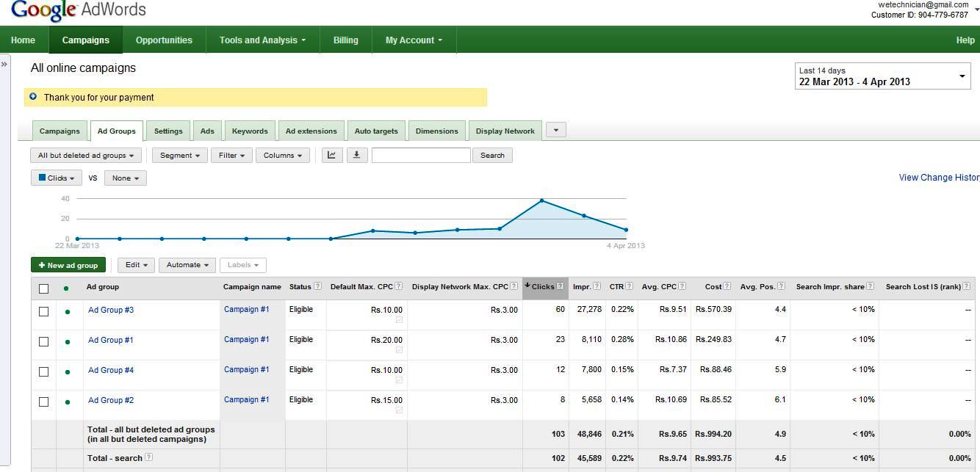The width and height of the screenshot is (980, 472).
Task: Click help icon beside Default Max. CPC
Action: pyautogui.click(x=399, y=286)
